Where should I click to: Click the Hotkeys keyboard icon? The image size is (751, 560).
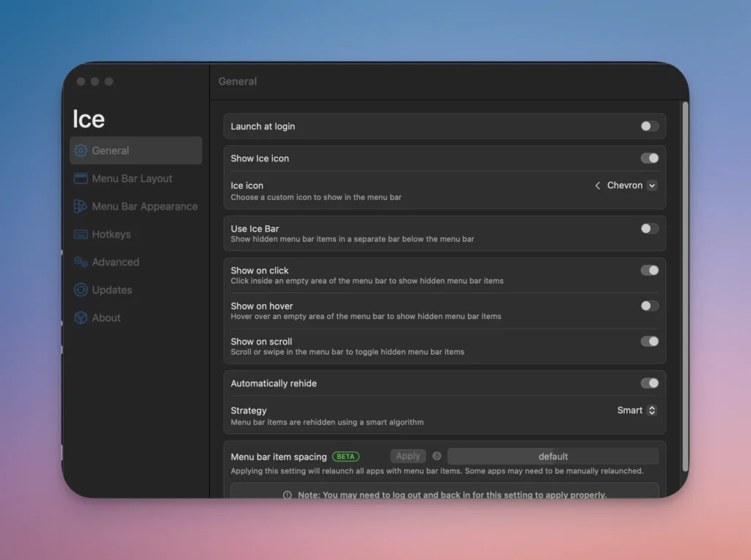[x=81, y=235]
